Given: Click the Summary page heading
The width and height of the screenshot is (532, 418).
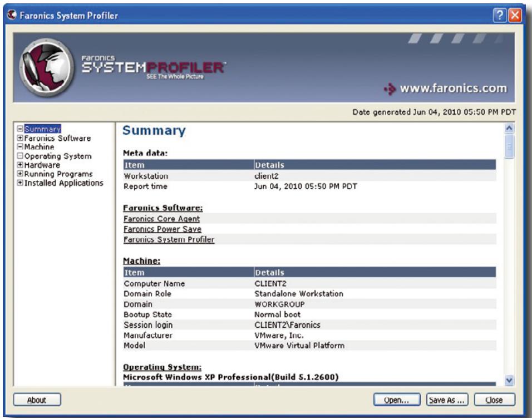Looking at the screenshot, I should 154,131.
